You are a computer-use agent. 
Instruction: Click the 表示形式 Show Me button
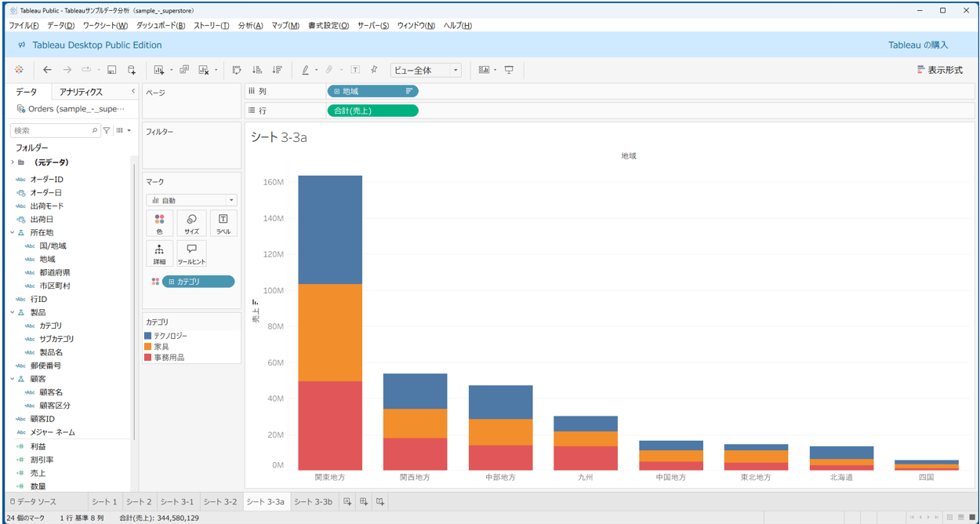point(939,70)
